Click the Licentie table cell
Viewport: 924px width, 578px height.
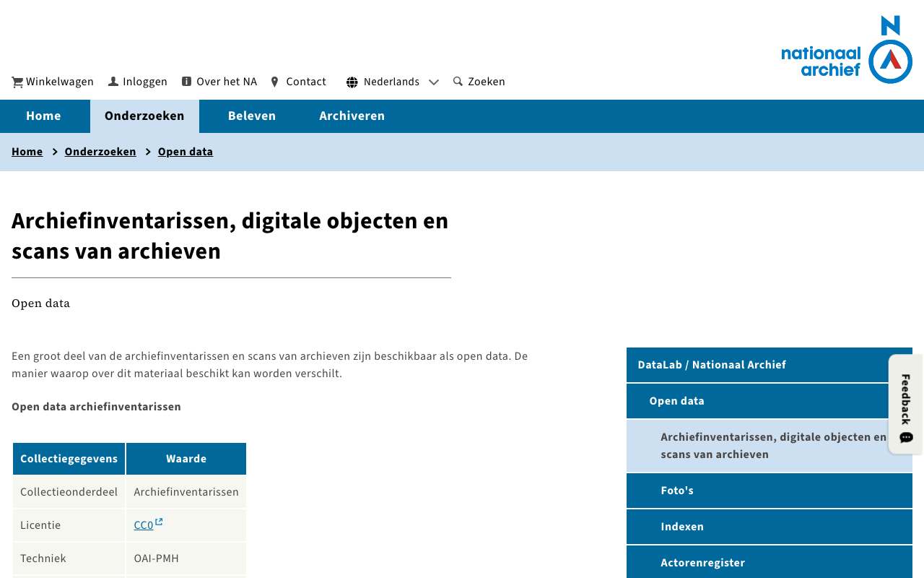[69, 525]
